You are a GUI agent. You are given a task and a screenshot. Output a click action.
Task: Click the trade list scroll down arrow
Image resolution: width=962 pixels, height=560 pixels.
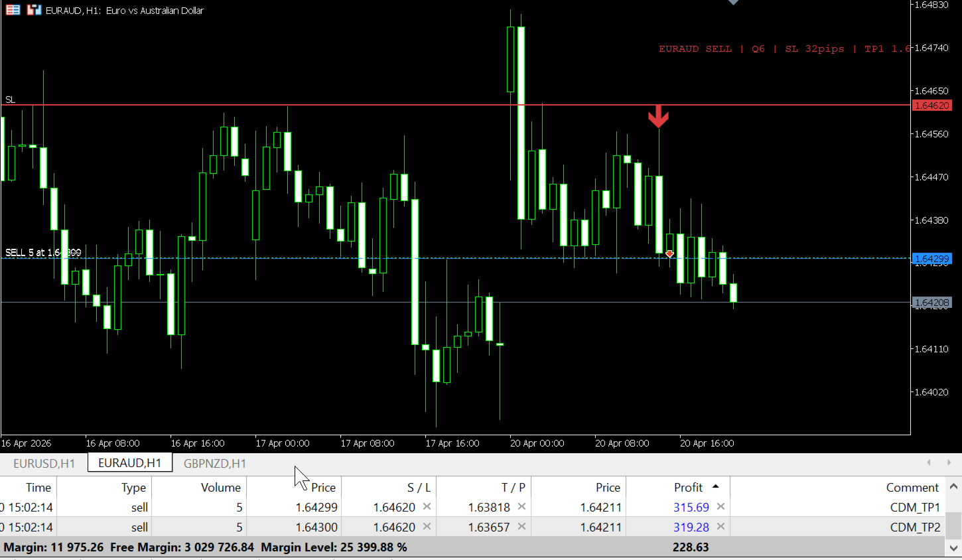954,548
